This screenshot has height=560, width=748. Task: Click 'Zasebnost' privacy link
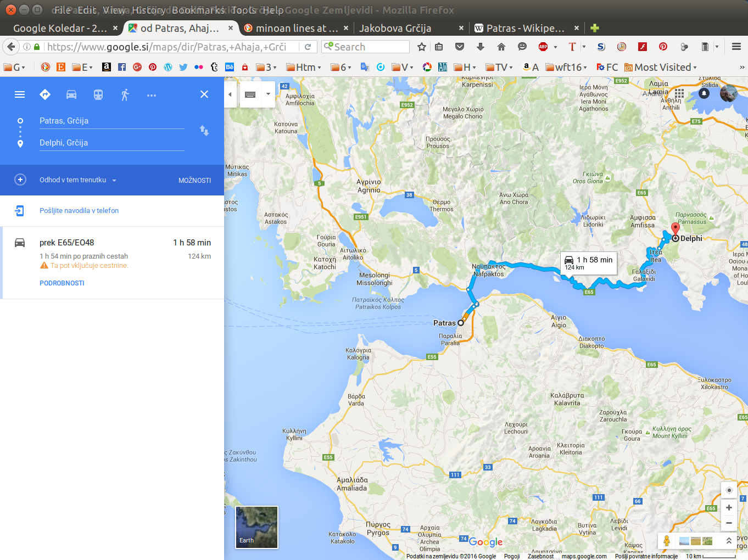(x=540, y=556)
